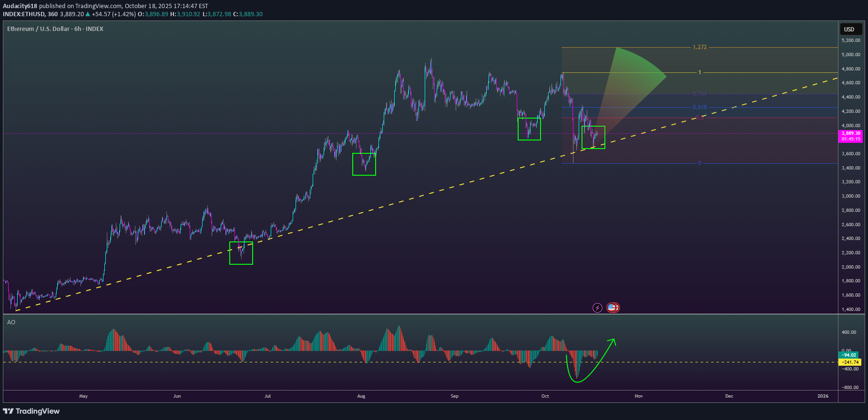This screenshot has width=868, height=420.
Task: Click the teal -94.02 AO value tag
Action: point(848,355)
